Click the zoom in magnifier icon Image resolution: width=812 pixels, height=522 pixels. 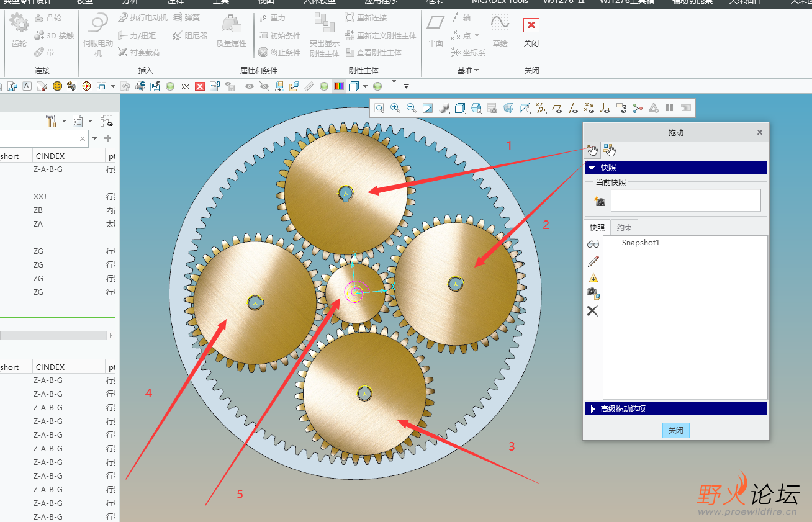point(395,109)
